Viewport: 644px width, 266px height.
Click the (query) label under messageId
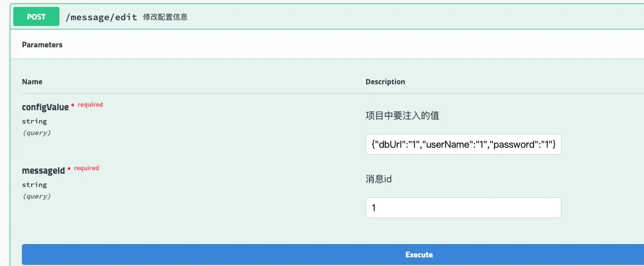(x=36, y=196)
